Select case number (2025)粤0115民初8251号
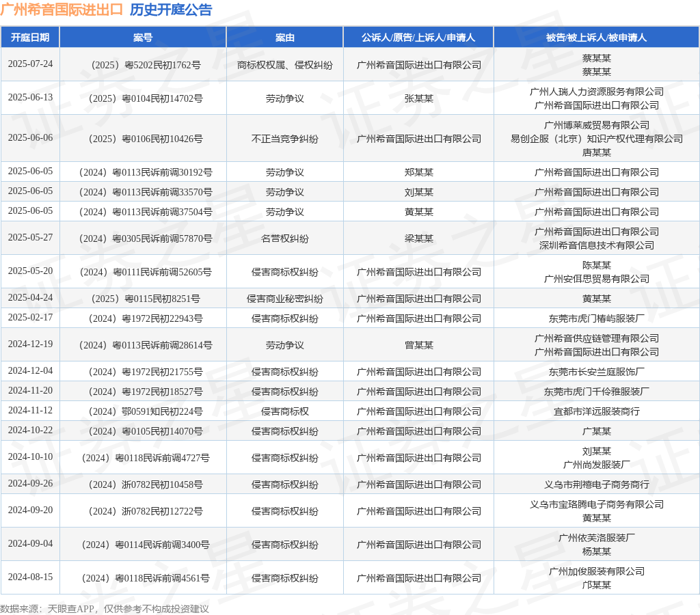The height and width of the screenshot is (615, 700). [x=146, y=299]
